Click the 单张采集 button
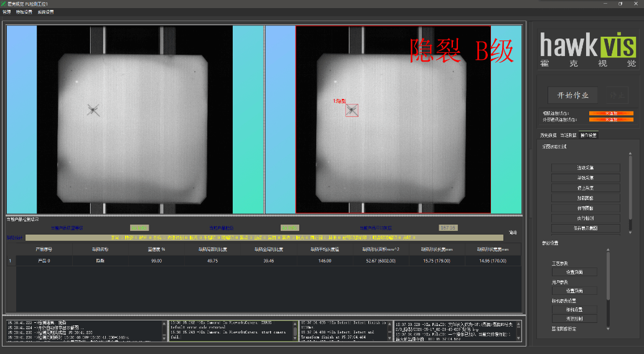 (586, 178)
